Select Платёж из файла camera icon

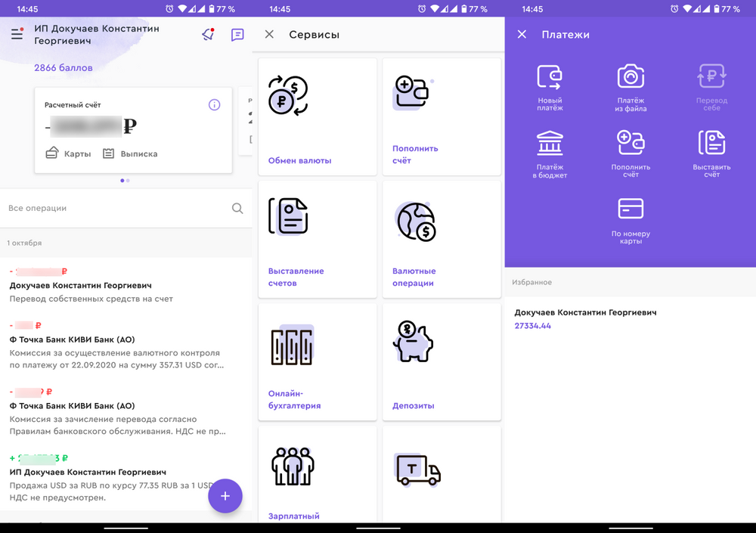(631, 88)
